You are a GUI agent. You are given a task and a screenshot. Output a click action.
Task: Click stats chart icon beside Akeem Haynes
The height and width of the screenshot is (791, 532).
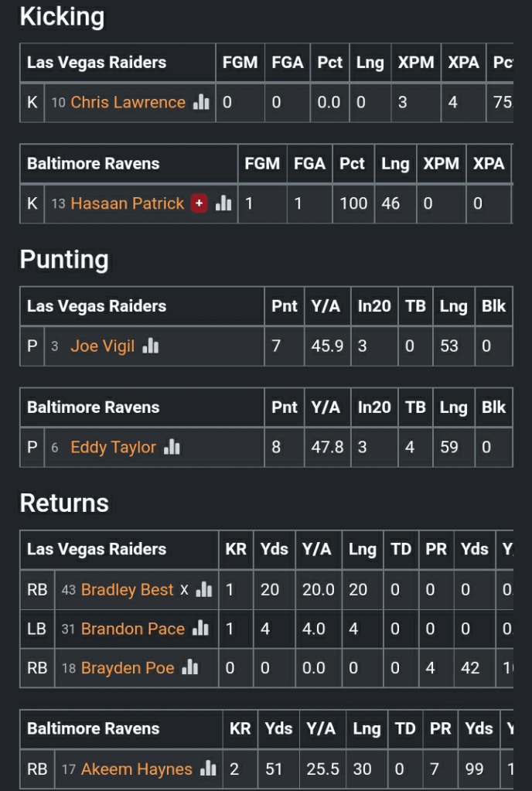(208, 769)
